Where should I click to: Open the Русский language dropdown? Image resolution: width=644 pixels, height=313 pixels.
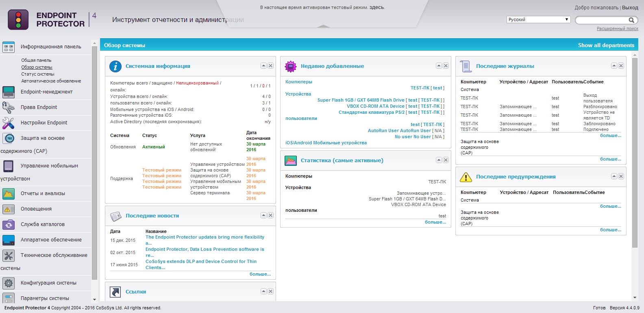[539, 20]
